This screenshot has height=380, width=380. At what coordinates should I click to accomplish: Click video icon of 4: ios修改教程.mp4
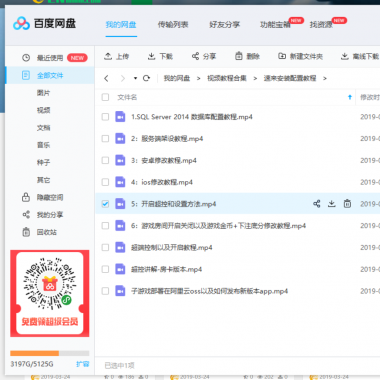(x=120, y=182)
